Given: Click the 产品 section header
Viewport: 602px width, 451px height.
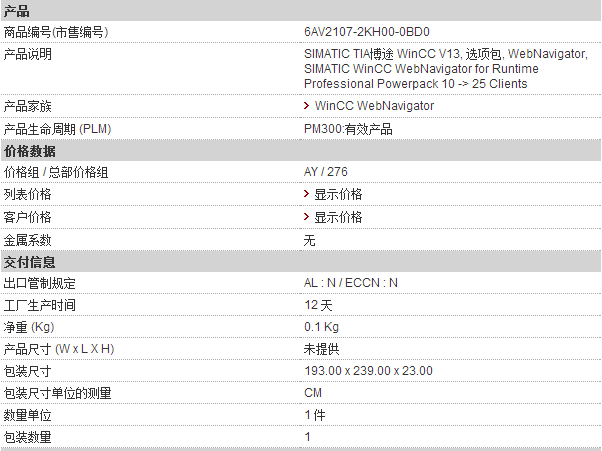Looking at the screenshot, I should click(x=301, y=11).
